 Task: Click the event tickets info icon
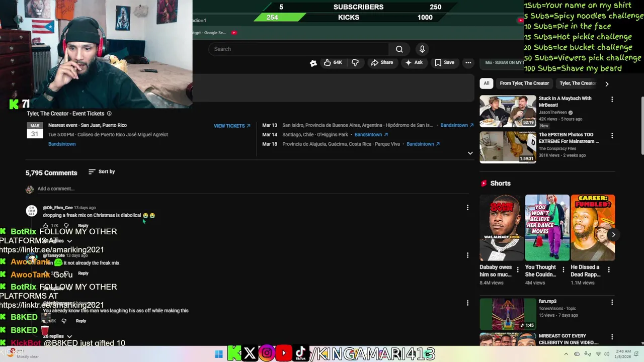pos(109,114)
